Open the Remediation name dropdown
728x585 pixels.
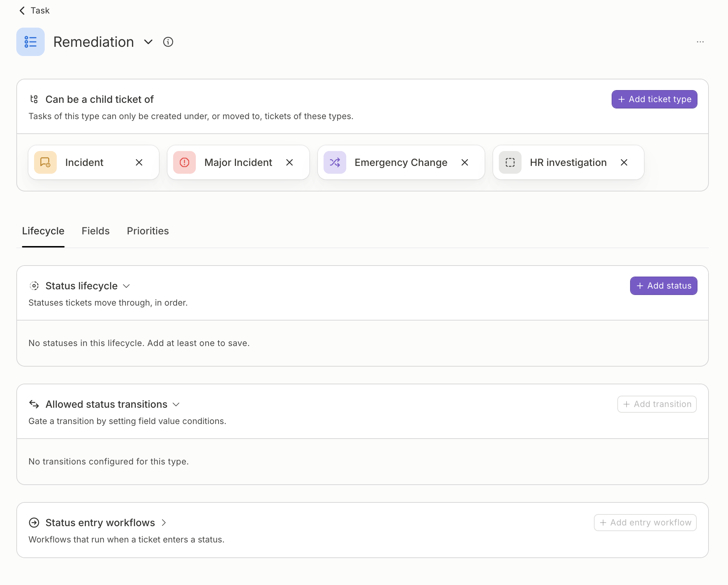[x=148, y=42]
